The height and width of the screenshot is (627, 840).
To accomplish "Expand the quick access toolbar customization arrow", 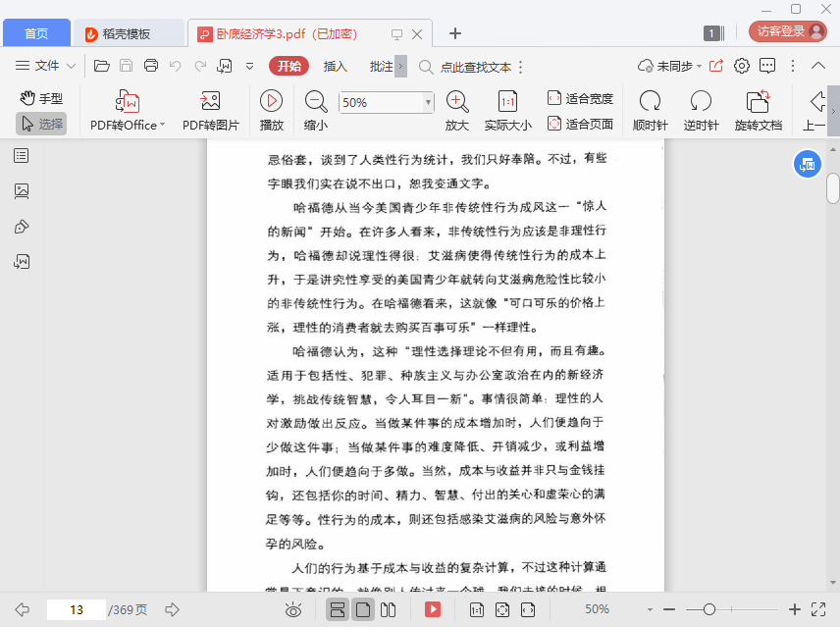I will (249, 67).
